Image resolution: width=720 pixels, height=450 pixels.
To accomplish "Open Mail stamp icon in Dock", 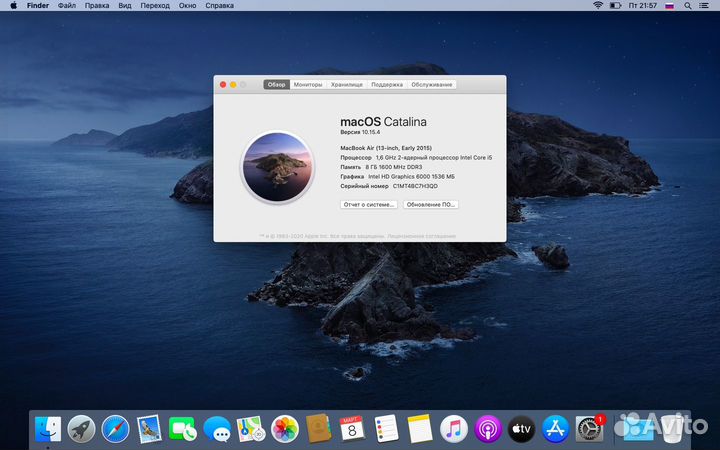I will coord(149,429).
